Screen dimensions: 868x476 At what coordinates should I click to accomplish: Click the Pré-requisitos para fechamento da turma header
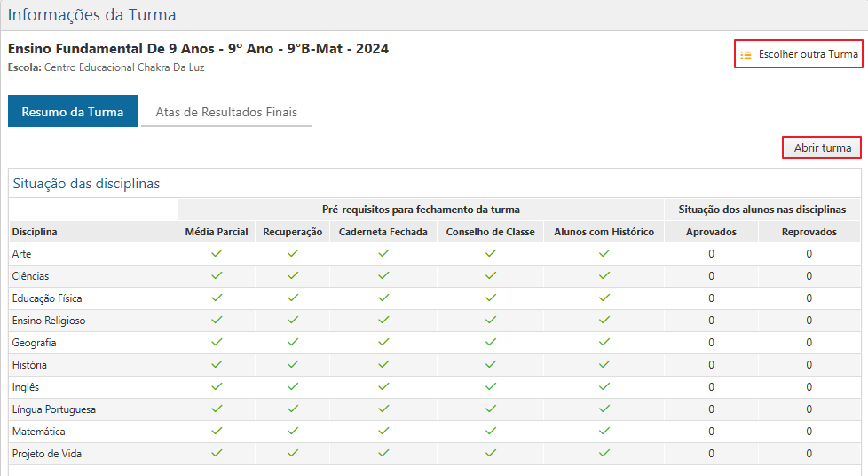click(421, 210)
